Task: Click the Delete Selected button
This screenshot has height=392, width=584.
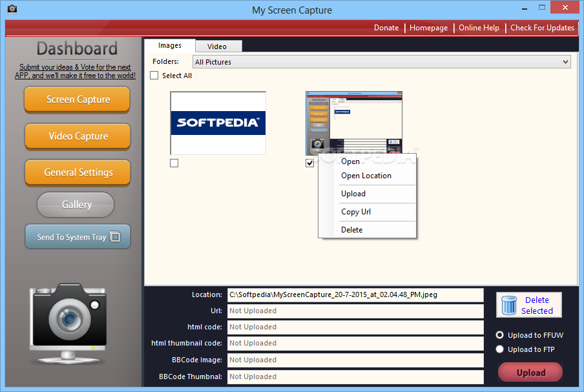Action: click(x=529, y=305)
